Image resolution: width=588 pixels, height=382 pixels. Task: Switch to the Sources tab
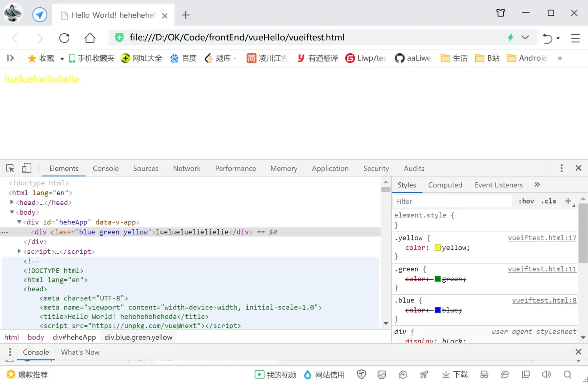click(x=146, y=168)
